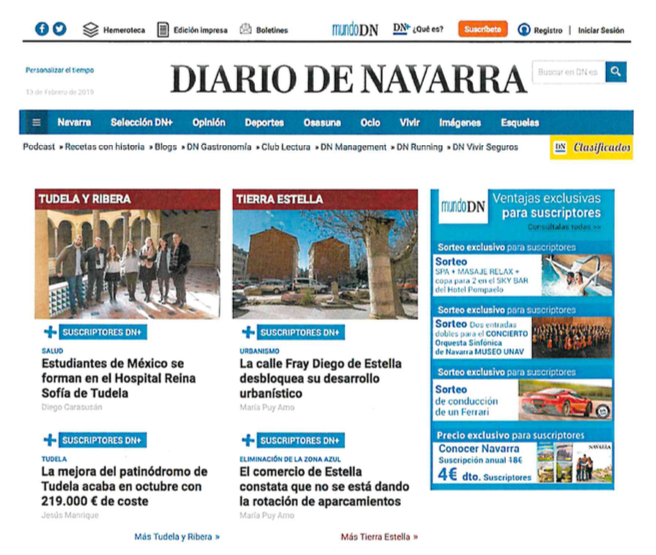Click the mundoDN logo in top bar
The height and width of the screenshot is (555, 656).
[x=355, y=29]
